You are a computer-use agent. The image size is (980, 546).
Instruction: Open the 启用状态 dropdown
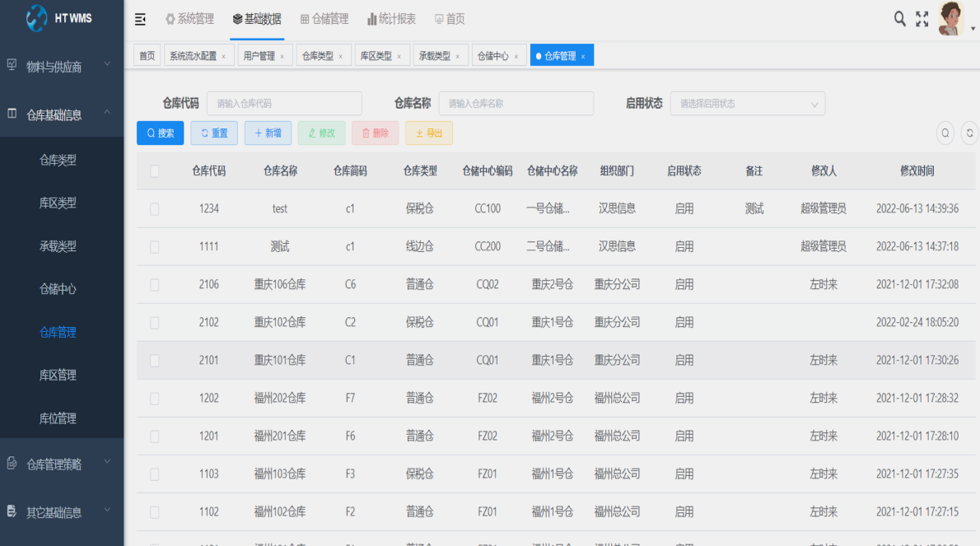pos(747,104)
